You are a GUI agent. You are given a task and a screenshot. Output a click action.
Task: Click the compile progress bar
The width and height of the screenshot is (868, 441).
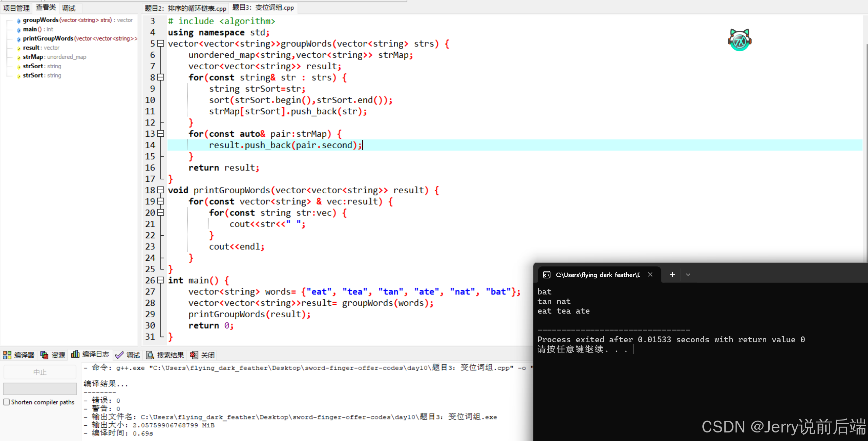click(40, 388)
